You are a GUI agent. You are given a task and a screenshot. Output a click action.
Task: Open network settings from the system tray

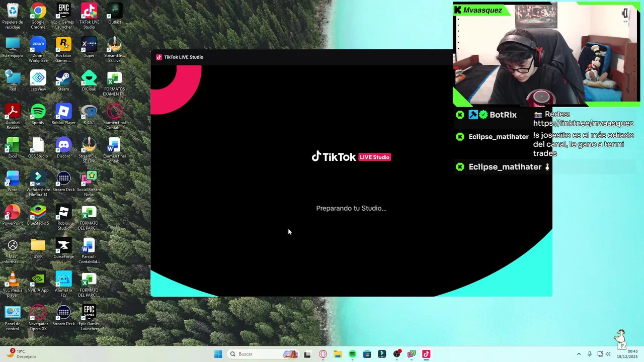point(600,354)
